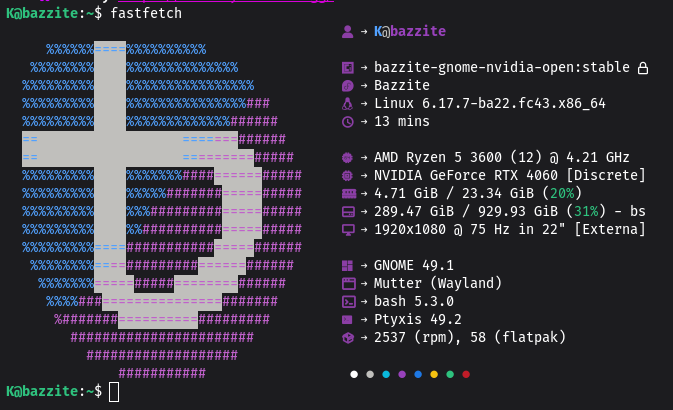Click the CPU chip icon for AMD Ryzen
The image size is (673, 410).
click(347, 158)
